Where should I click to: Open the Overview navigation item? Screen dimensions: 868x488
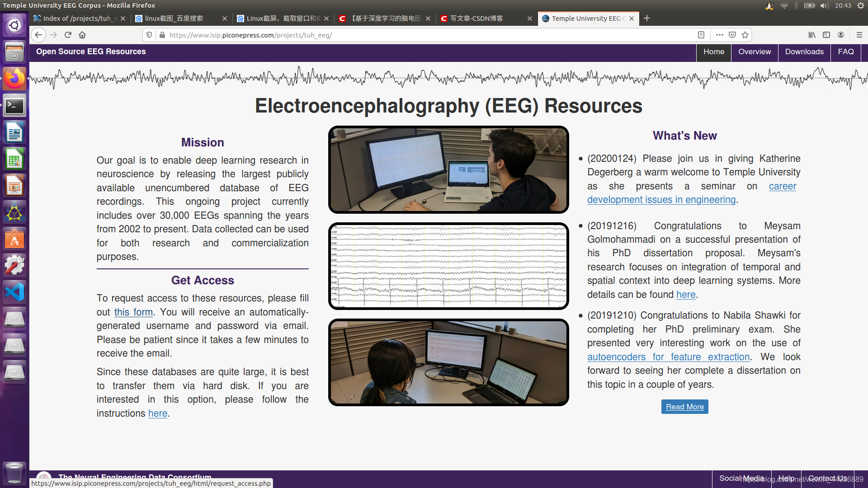point(755,52)
